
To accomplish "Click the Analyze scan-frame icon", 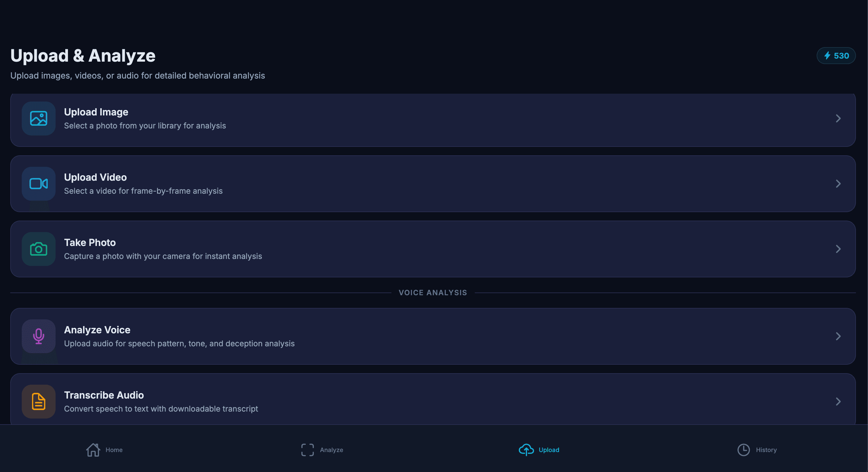I will [x=307, y=449].
